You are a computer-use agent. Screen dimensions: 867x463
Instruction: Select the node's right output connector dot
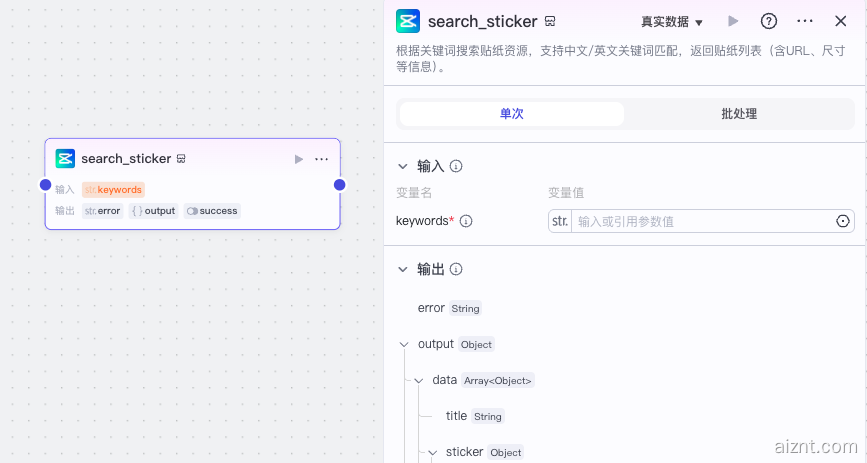tap(340, 185)
